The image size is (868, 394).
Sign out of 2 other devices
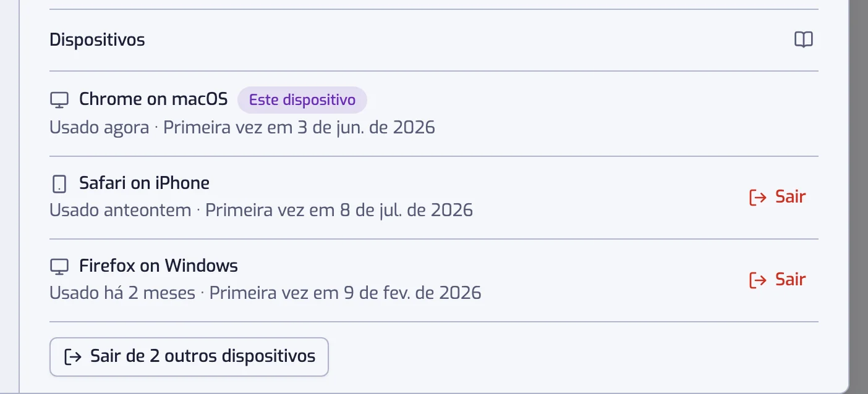[189, 357]
